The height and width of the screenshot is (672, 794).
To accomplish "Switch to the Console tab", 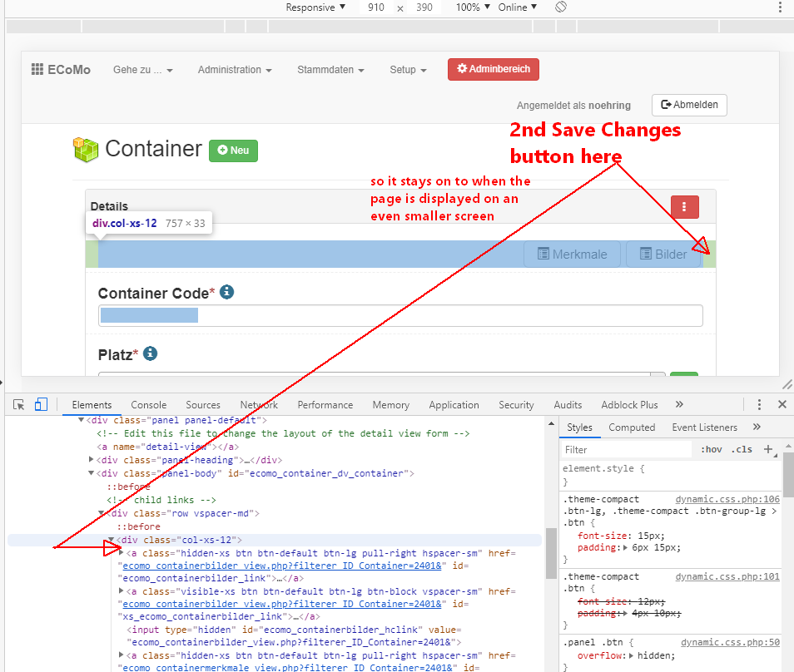I will (148, 405).
